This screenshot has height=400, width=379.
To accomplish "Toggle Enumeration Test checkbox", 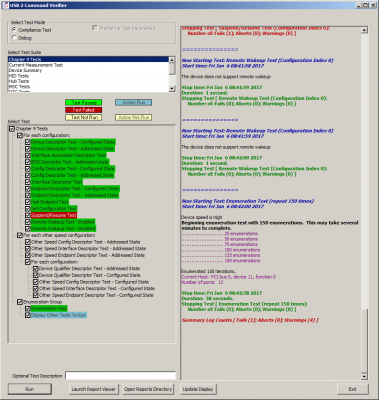I will click(28, 309).
